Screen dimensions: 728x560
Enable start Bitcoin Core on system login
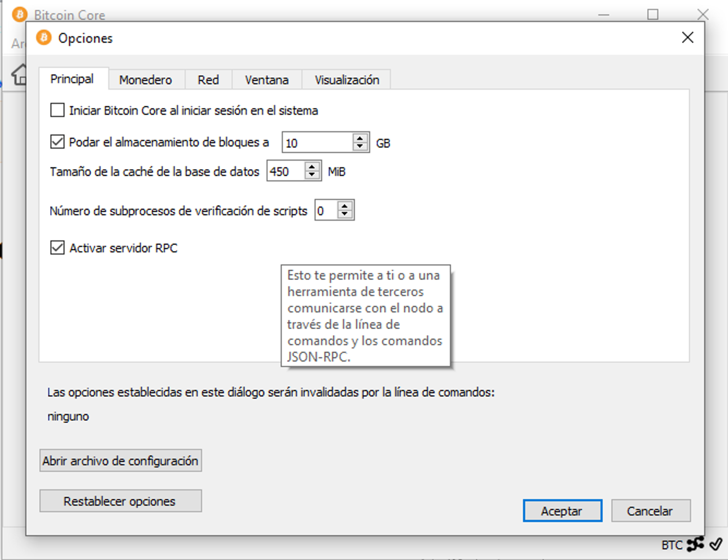pyautogui.click(x=57, y=110)
